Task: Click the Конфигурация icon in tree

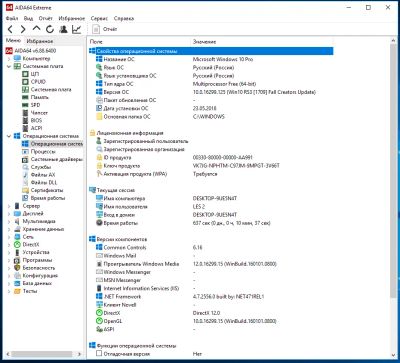Action: (17, 276)
